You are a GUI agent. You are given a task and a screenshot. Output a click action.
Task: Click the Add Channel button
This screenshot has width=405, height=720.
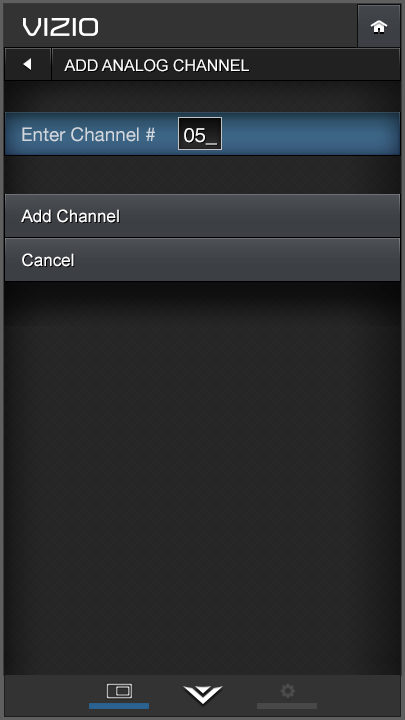coord(202,216)
